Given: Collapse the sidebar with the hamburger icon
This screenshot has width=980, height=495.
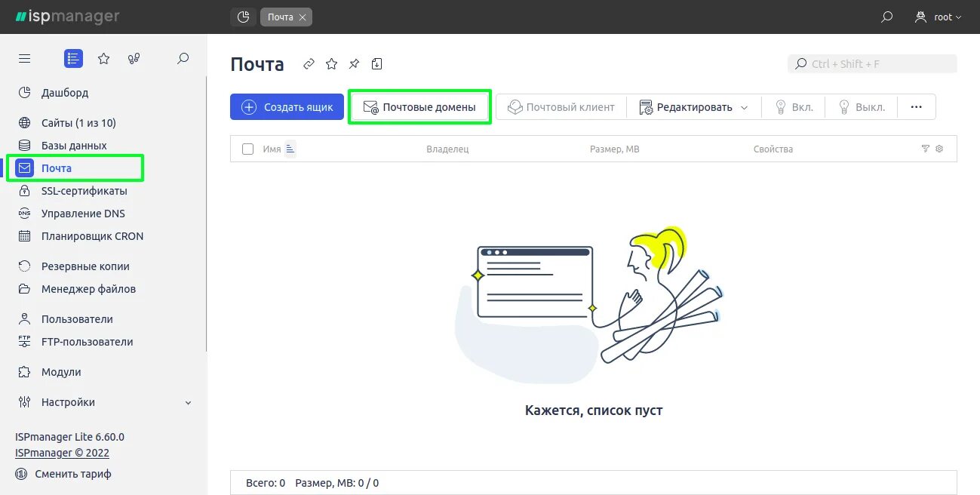Looking at the screenshot, I should pyautogui.click(x=25, y=58).
